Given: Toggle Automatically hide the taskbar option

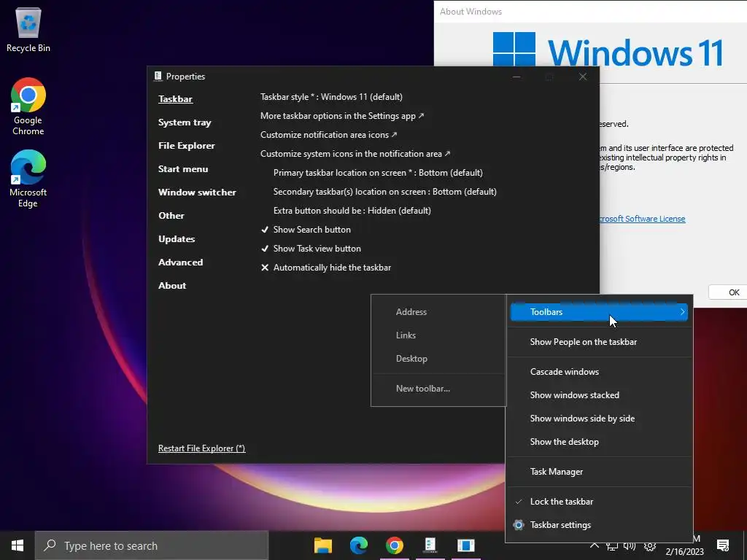Looking at the screenshot, I should (x=326, y=268).
